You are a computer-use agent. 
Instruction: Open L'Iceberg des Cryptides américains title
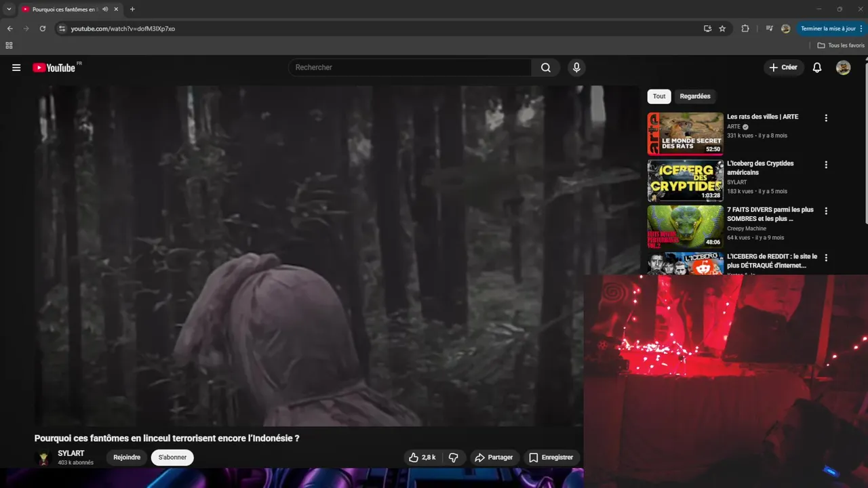760,168
